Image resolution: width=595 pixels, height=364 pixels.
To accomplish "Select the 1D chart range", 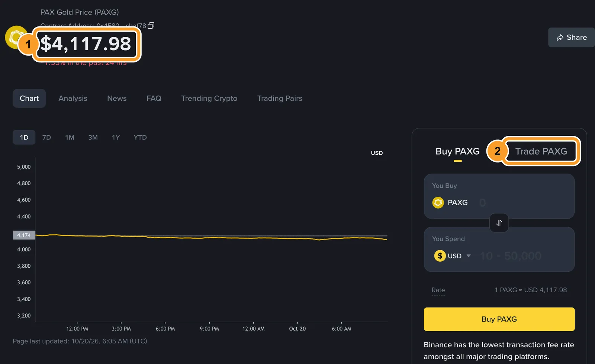I will click(24, 138).
